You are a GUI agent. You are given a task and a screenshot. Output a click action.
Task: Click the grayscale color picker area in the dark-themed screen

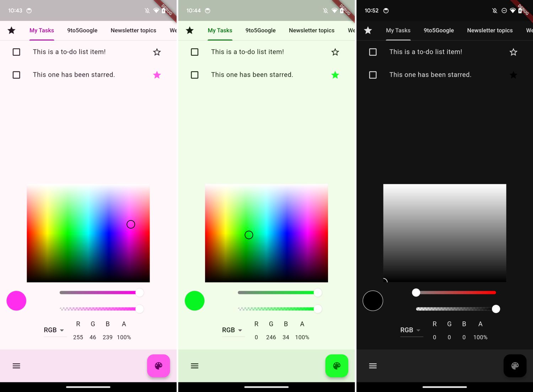(445, 233)
